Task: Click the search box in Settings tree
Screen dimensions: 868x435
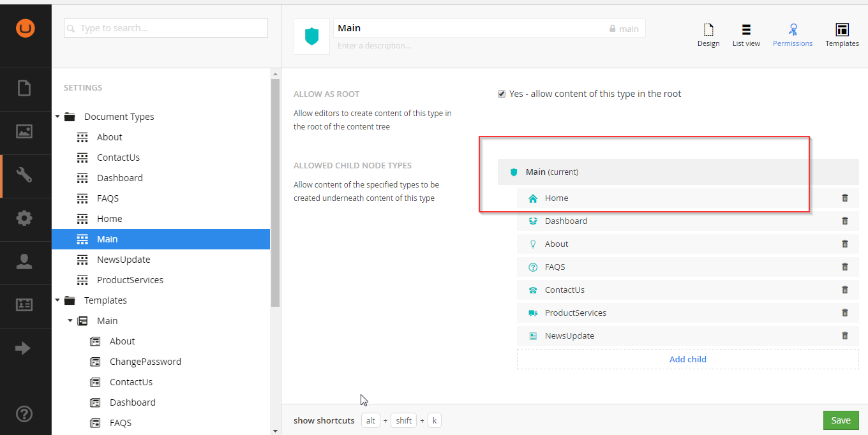Action: click(166, 28)
